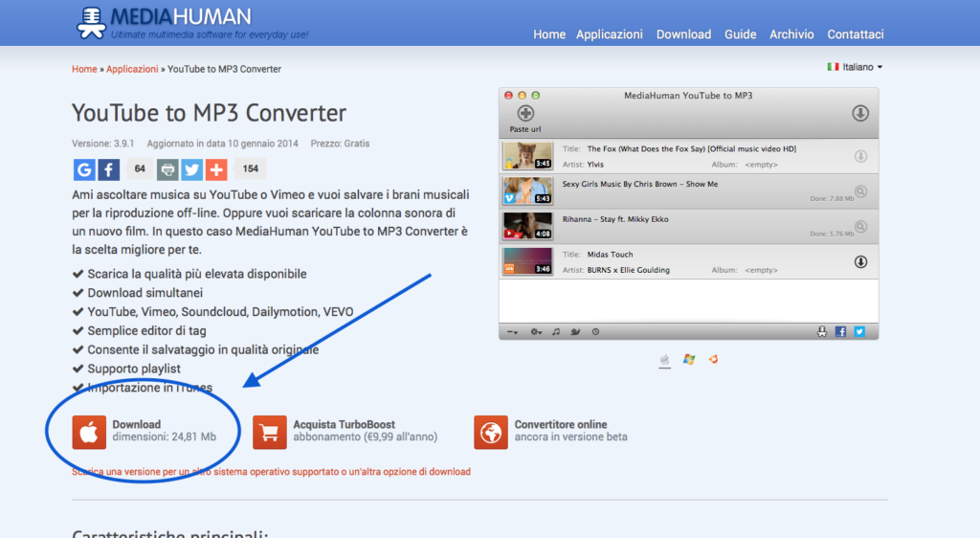Click the search icon on Rihanna row
Image resolution: width=980 pixels, height=538 pixels.
point(860,226)
